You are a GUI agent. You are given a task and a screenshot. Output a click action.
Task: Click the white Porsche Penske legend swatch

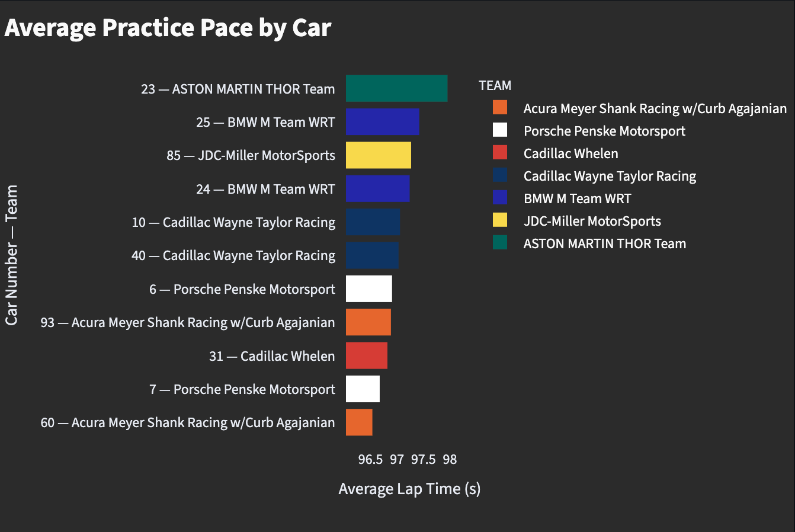coord(499,130)
